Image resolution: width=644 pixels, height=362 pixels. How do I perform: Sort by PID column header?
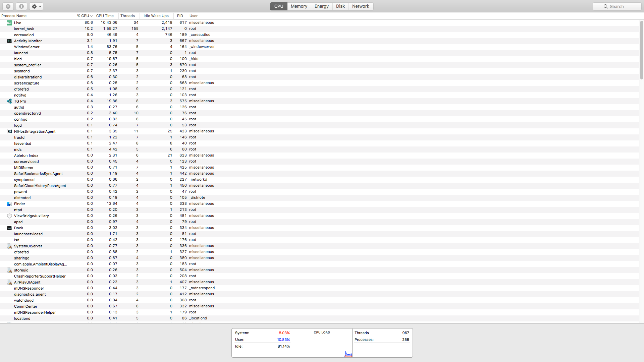180,16
